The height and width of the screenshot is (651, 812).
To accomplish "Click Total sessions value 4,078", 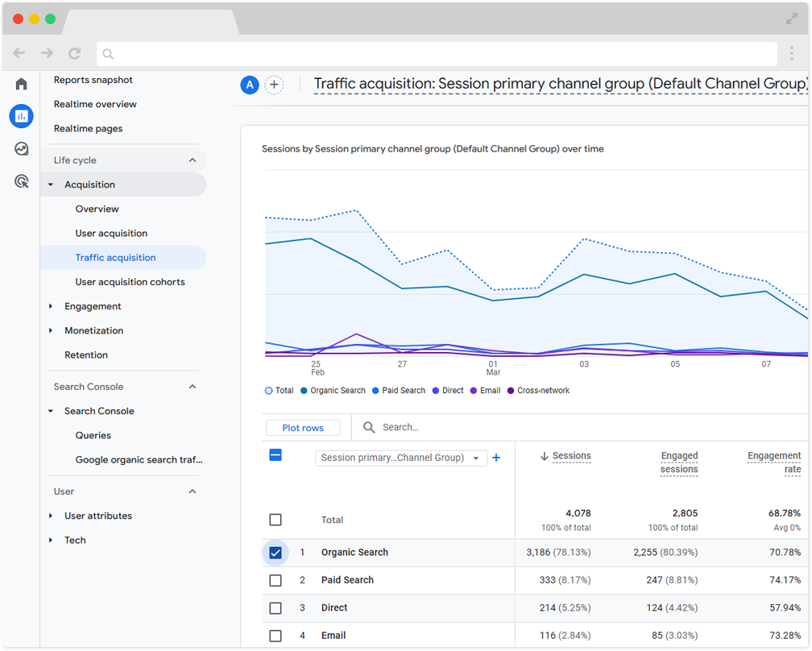I will (578, 513).
